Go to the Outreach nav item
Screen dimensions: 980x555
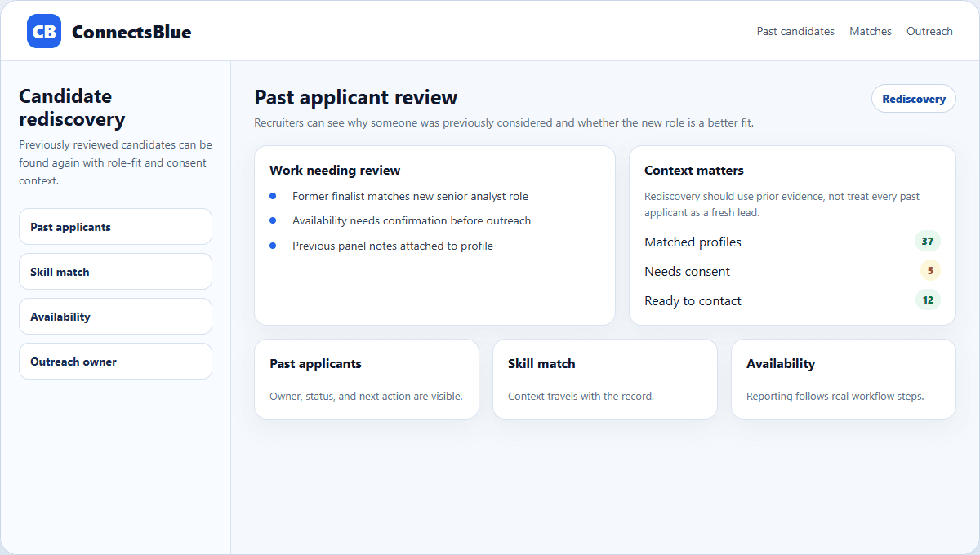click(x=929, y=31)
